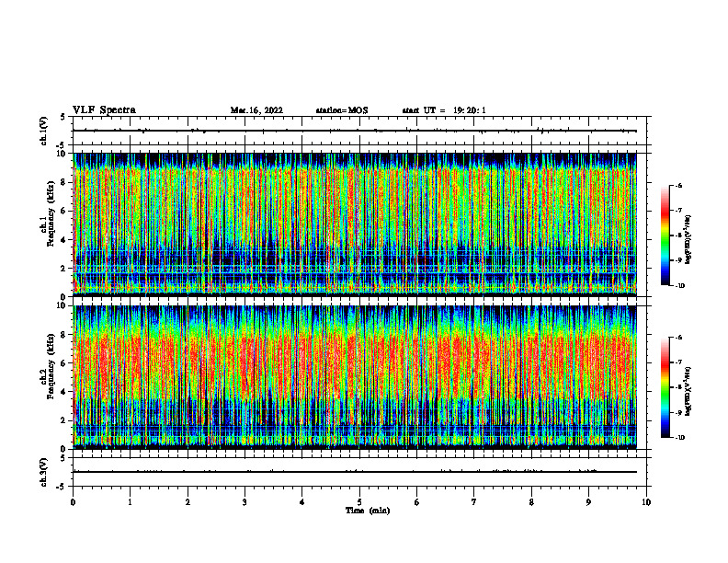Viewport: 728px width, 563px height.
Task: Click the "VLF Spectra" plot title
Action: 104,110
